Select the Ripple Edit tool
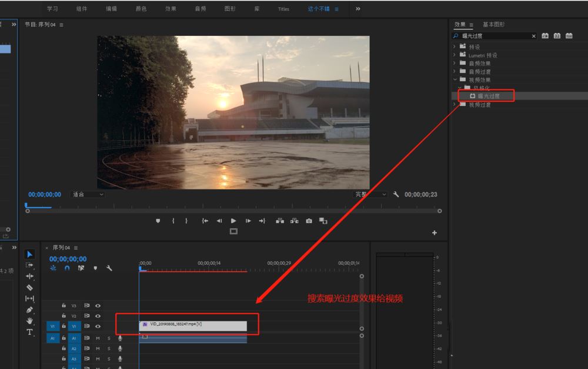This screenshot has width=588, height=369. 30,276
